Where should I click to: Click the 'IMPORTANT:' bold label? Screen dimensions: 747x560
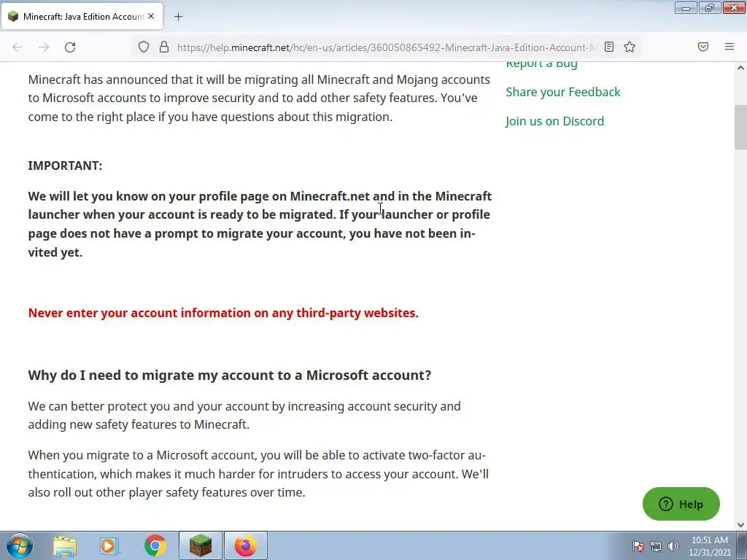tap(65, 166)
